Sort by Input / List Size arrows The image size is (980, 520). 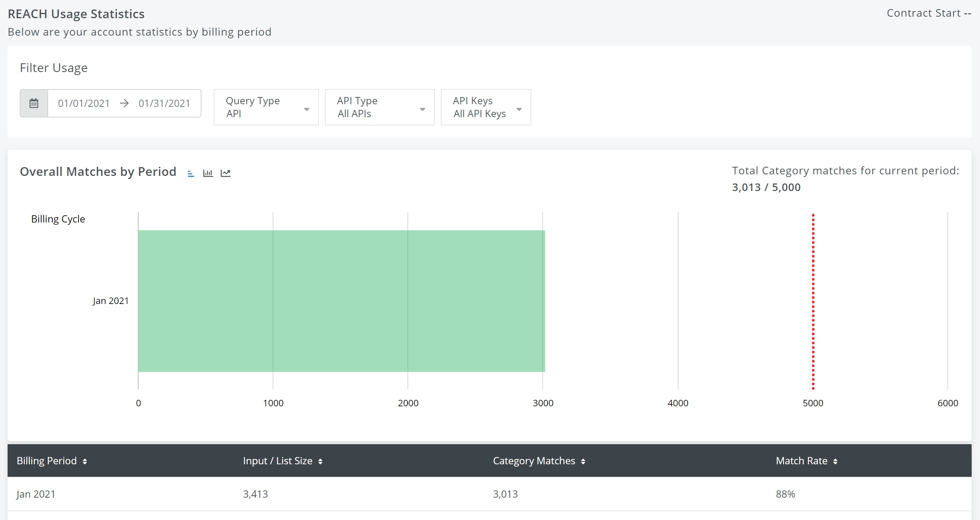320,461
